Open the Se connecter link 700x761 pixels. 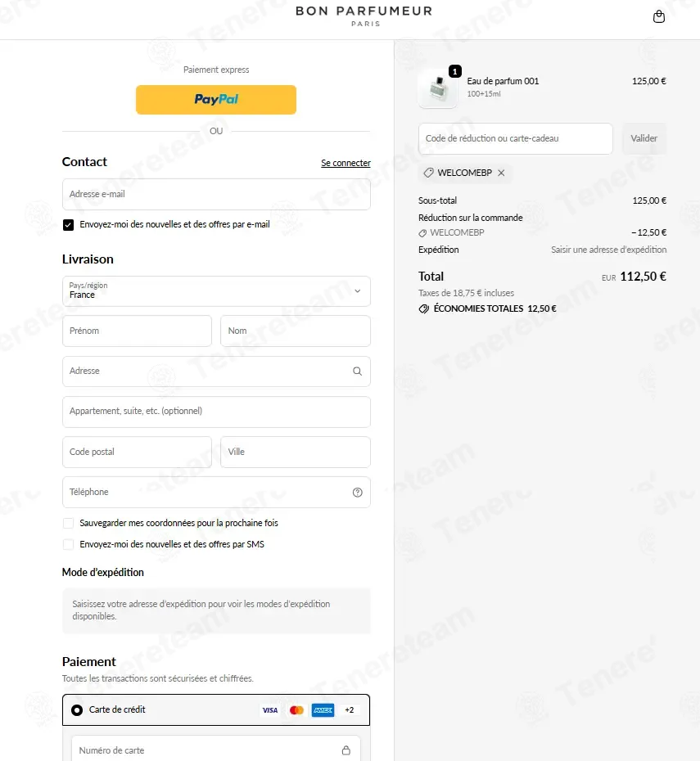[345, 163]
